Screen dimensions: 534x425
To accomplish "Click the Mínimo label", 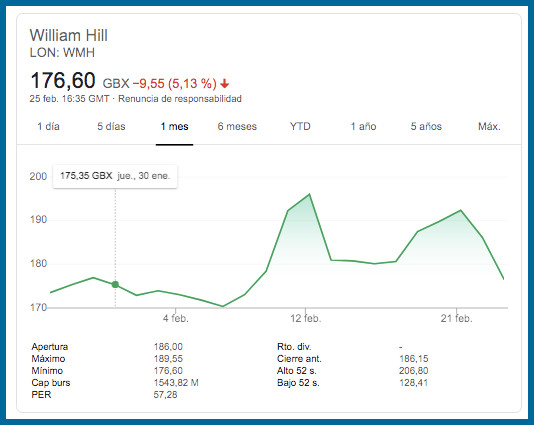I will click(x=47, y=371).
